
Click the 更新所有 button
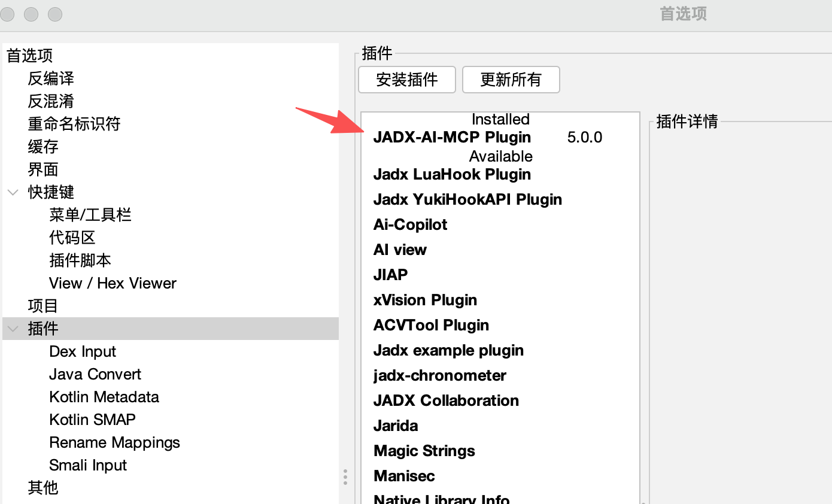tap(511, 80)
